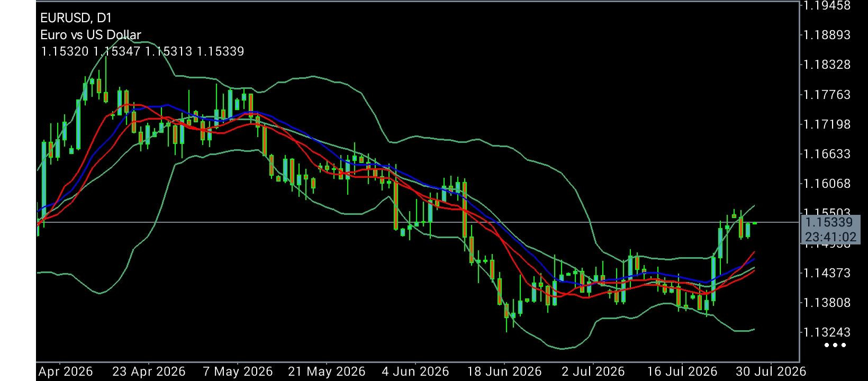The image size is (868, 381).
Task: Click the 7 May 2026 date label
Action: pyautogui.click(x=238, y=371)
